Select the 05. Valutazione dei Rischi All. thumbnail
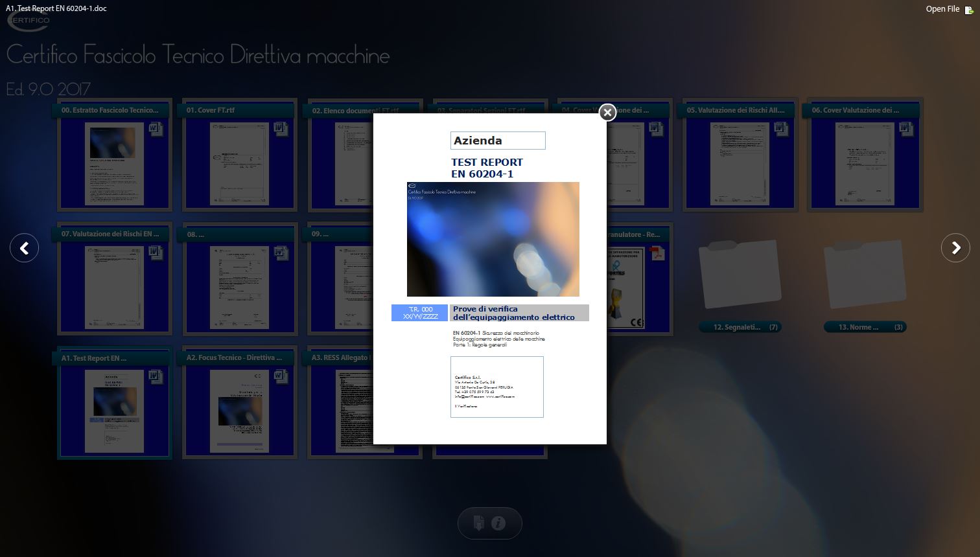Viewport: 980px width, 557px height. click(x=740, y=164)
